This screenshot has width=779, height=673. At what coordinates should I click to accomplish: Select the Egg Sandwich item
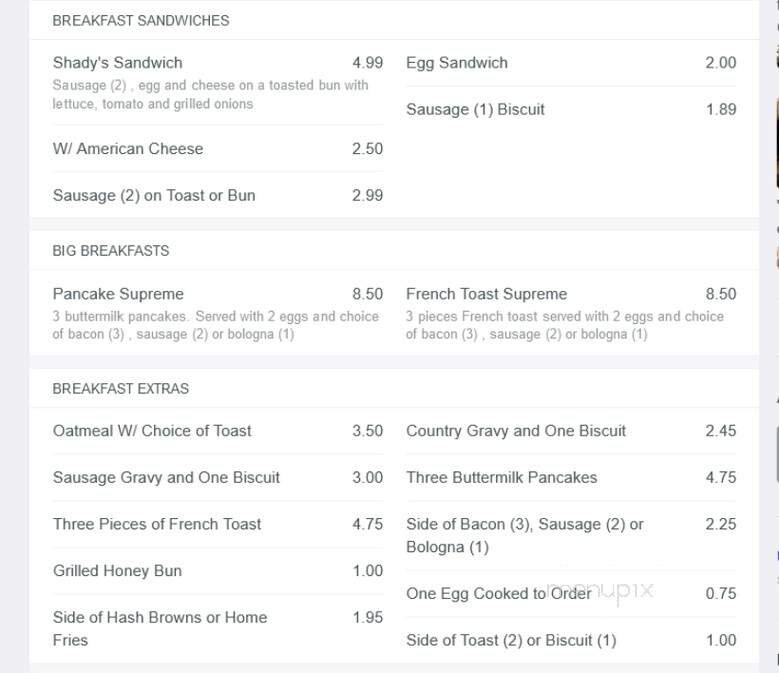(457, 63)
